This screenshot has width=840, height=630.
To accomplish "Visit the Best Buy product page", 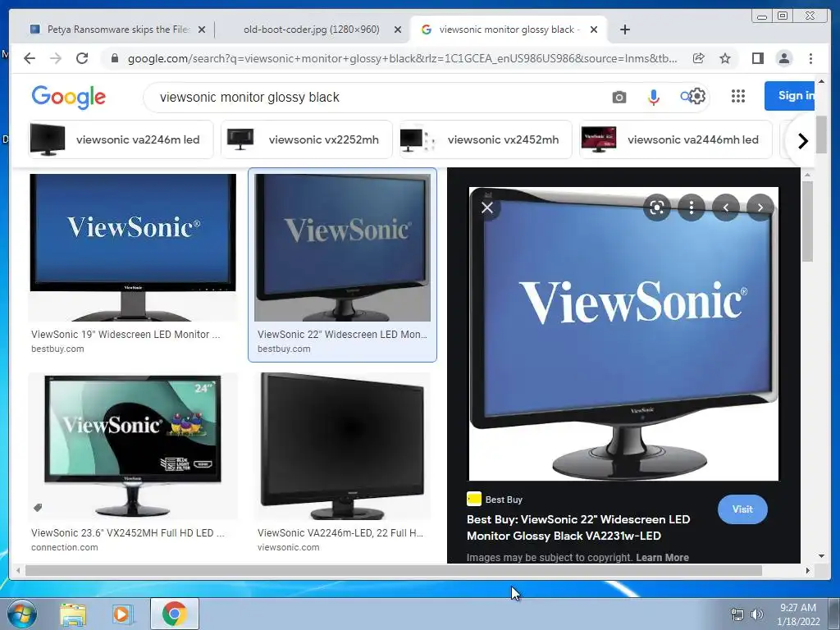I will [742, 509].
